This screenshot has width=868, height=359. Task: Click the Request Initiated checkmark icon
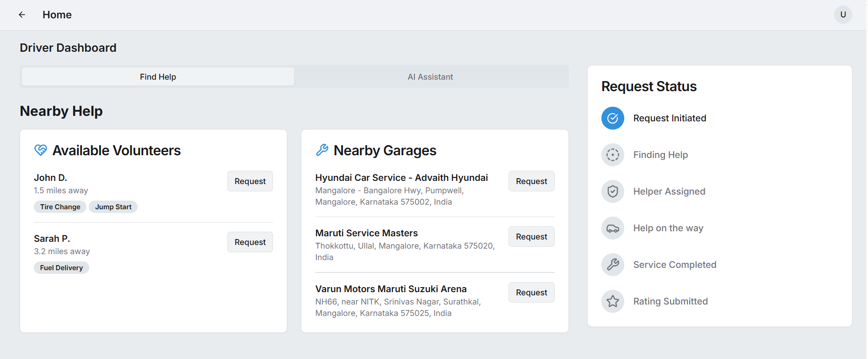point(612,118)
